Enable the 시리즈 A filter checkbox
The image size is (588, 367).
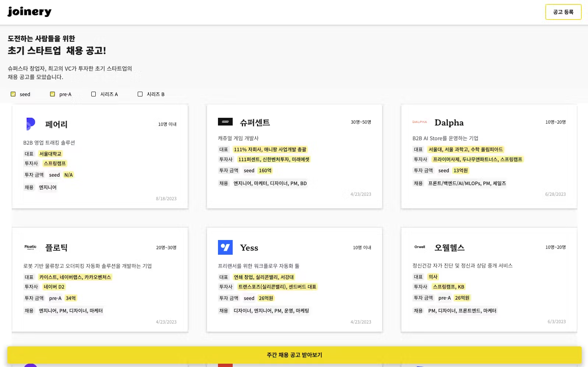coord(94,94)
